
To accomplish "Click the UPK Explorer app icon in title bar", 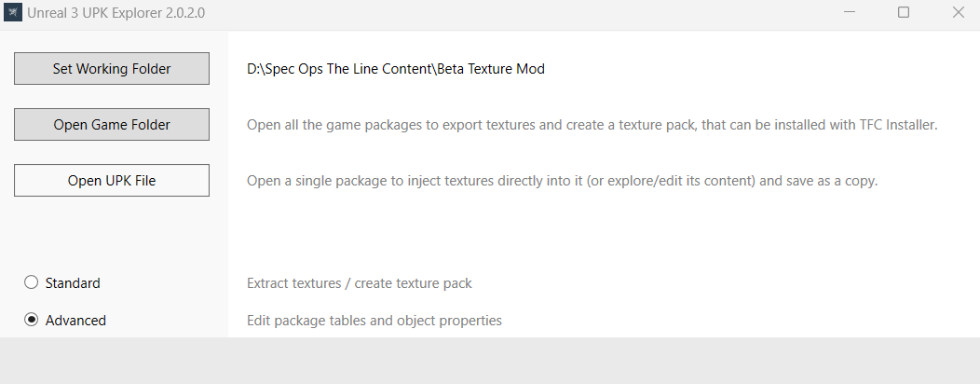I will 13,13.
